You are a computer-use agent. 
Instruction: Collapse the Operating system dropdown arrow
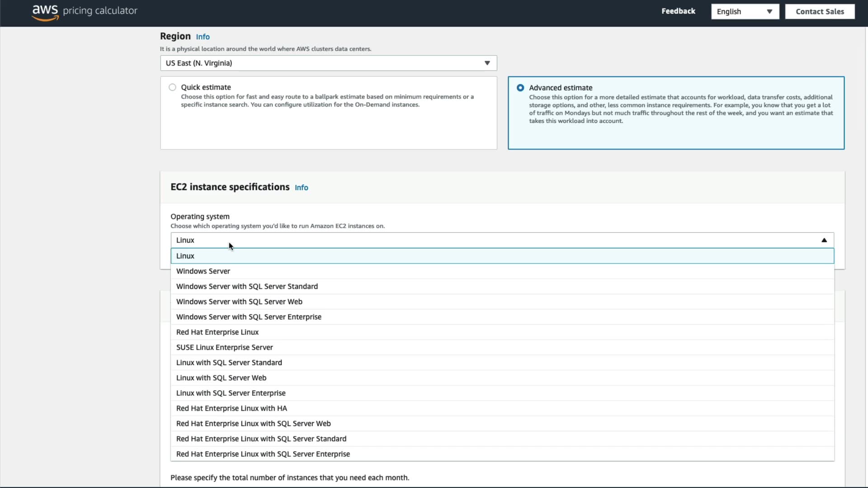click(x=824, y=240)
